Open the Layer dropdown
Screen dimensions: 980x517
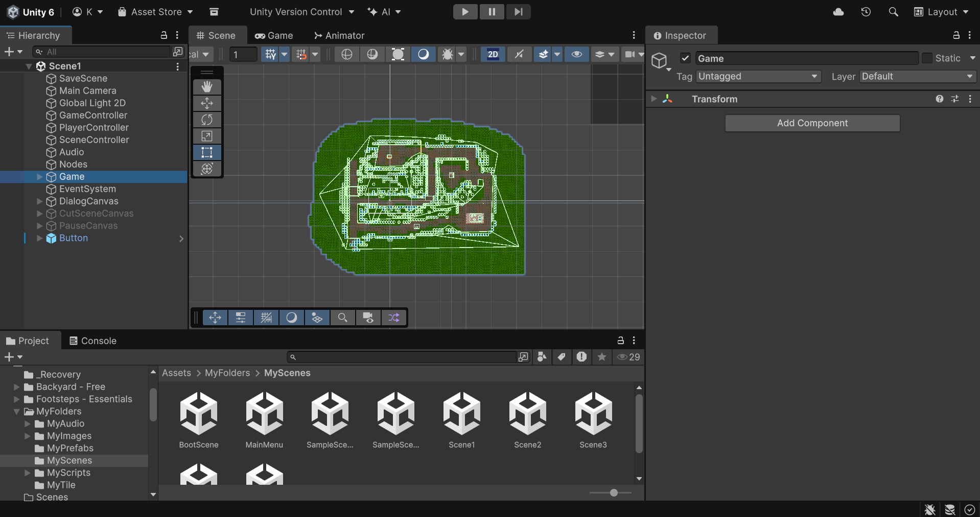click(x=917, y=76)
